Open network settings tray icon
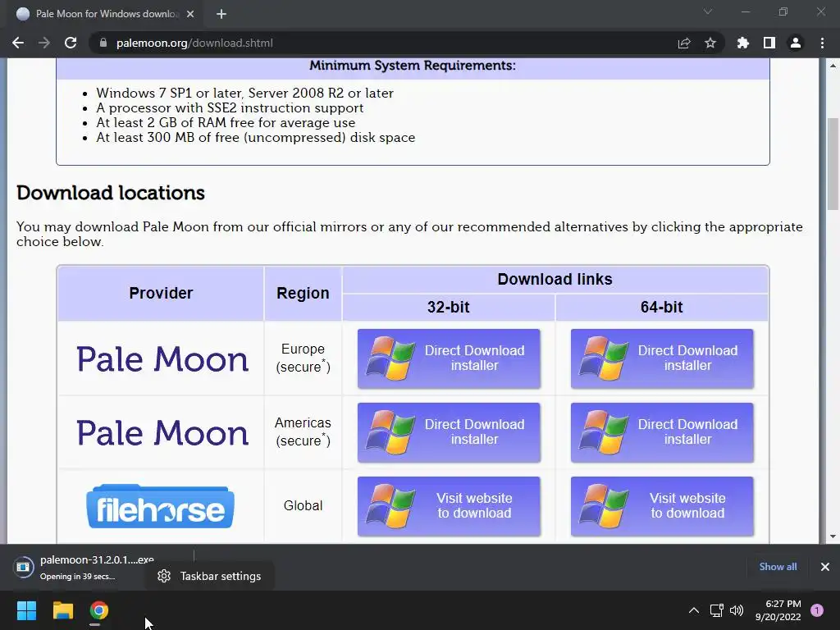Viewport: 840px width, 630px height. pyautogui.click(x=716, y=610)
